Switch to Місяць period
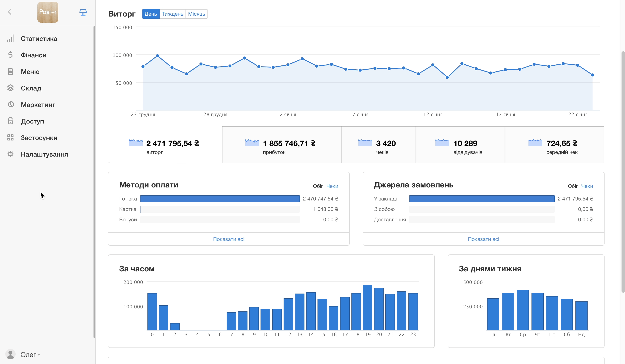Viewport: 625px width, 364px height. [196, 14]
